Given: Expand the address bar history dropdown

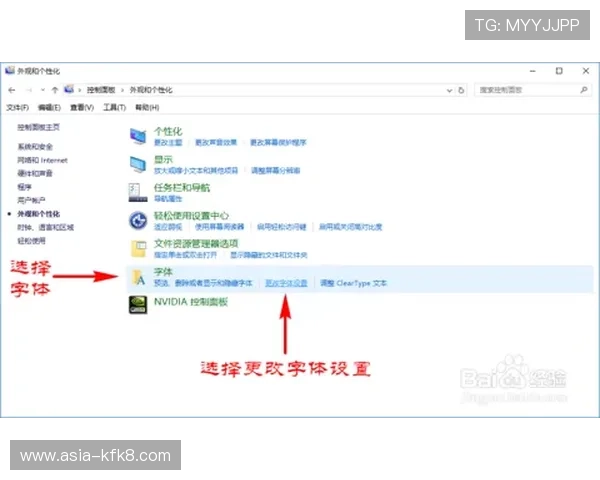Looking at the screenshot, I should click(449, 91).
